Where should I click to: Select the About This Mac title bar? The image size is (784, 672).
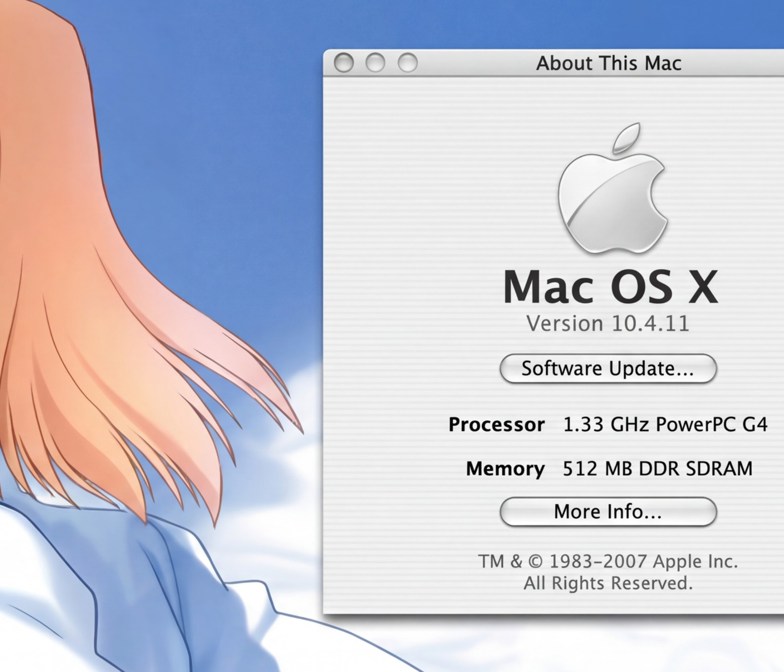click(554, 63)
